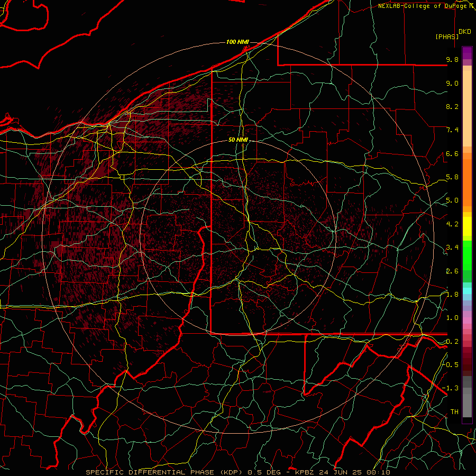
Task: Click the 6.6 scale value
Action: point(452,153)
